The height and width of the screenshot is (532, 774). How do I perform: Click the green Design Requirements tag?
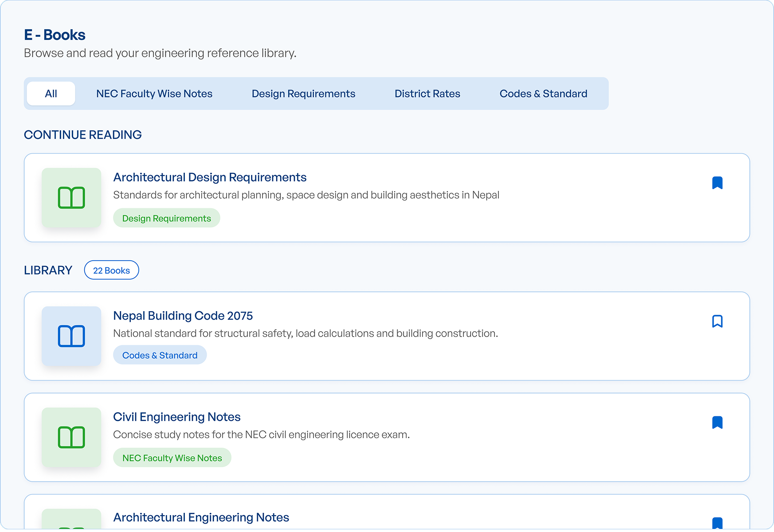click(167, 218)
